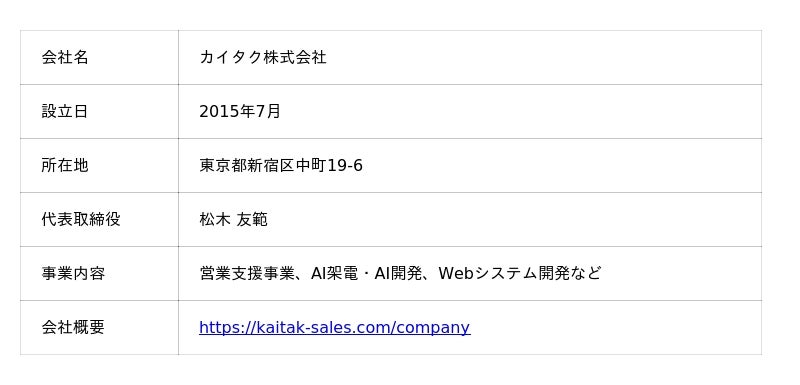Click AI開発 in the business description

pyautogui.click(x=398, y=273)
